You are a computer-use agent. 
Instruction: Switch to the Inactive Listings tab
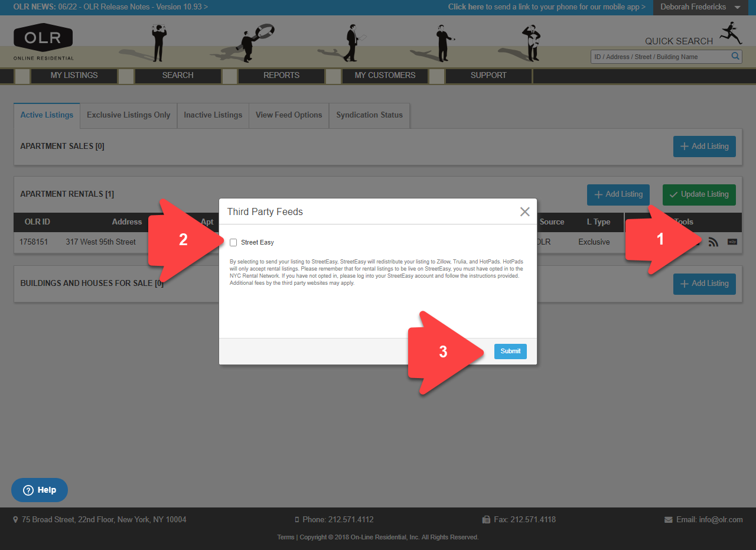point(213,115)
